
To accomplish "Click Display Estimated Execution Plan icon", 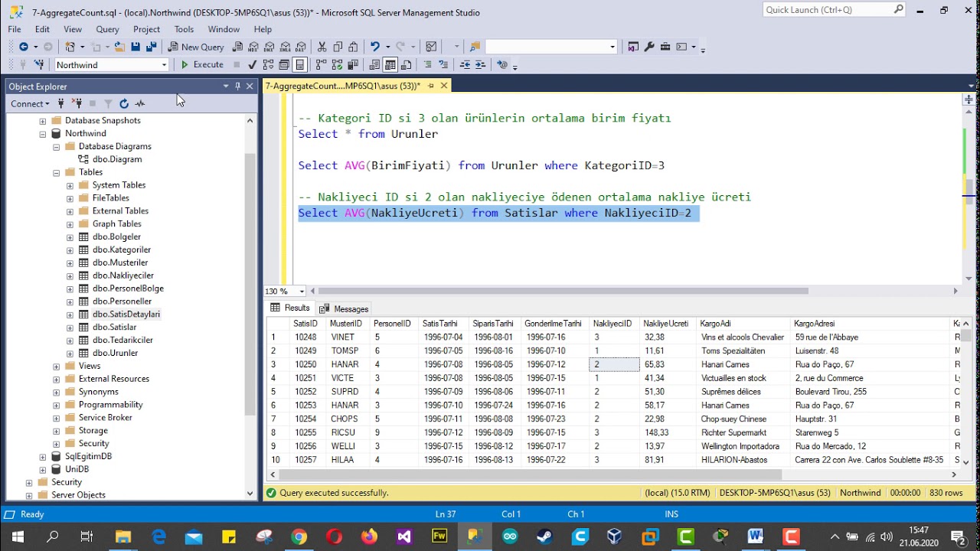I will (268, 65).
